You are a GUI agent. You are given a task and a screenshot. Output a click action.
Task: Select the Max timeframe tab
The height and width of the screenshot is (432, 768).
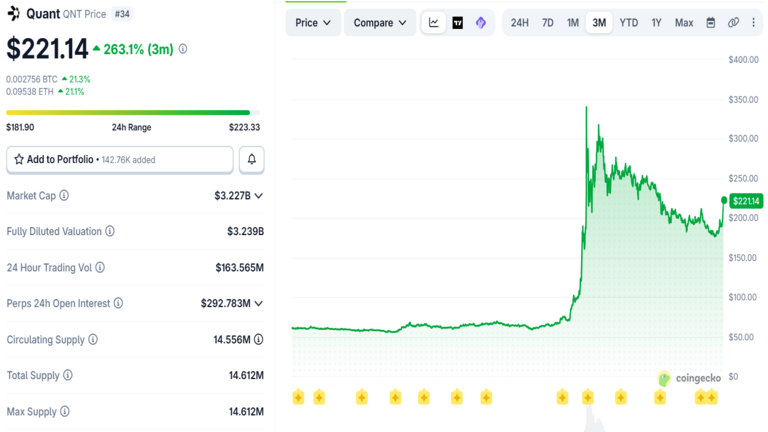(x=684, y=23)
